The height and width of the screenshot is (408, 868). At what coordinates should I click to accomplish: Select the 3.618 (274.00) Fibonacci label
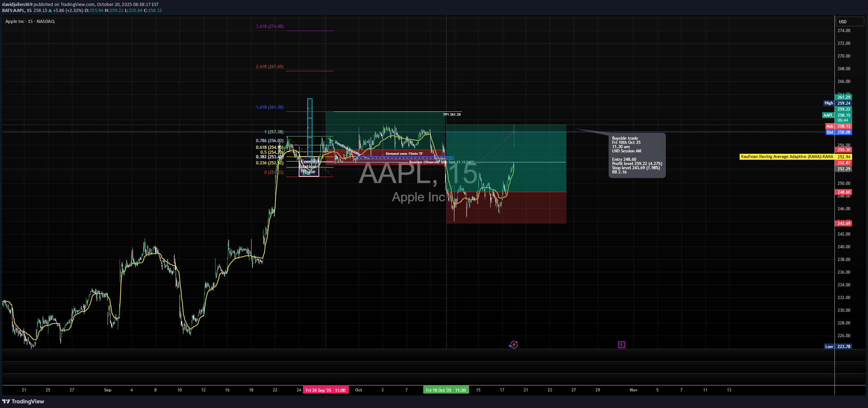(269, 26)
